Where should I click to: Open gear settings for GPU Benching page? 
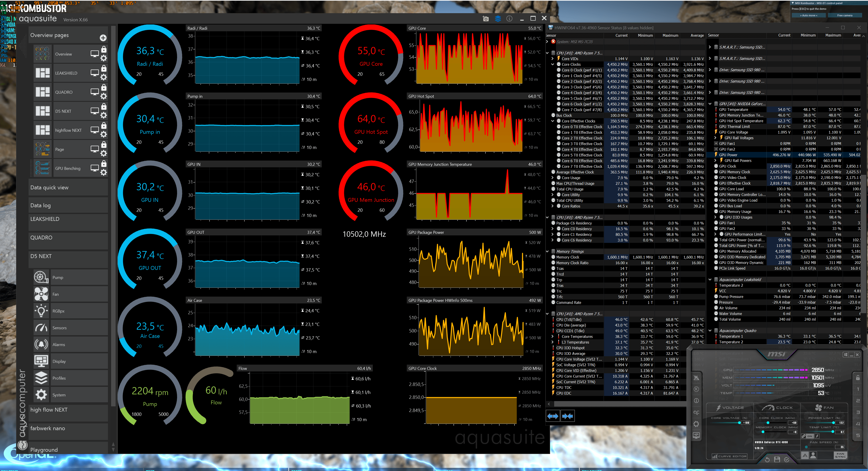tap(104, 173)
